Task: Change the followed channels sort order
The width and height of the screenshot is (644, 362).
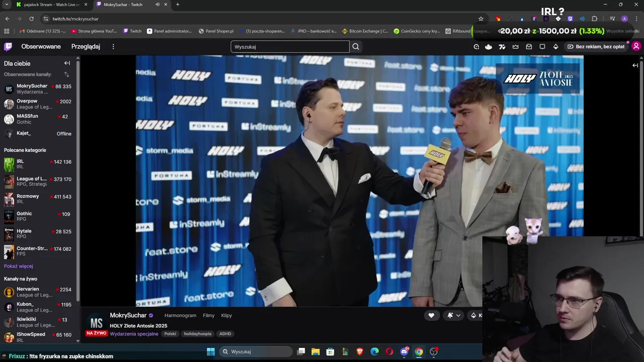Action: [66, 74]
